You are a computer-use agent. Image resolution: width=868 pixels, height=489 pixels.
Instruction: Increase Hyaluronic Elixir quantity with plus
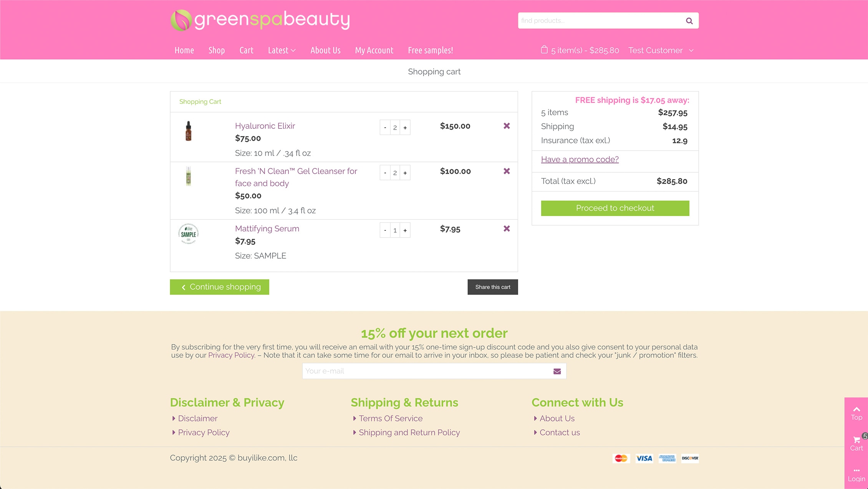point(405,128)
